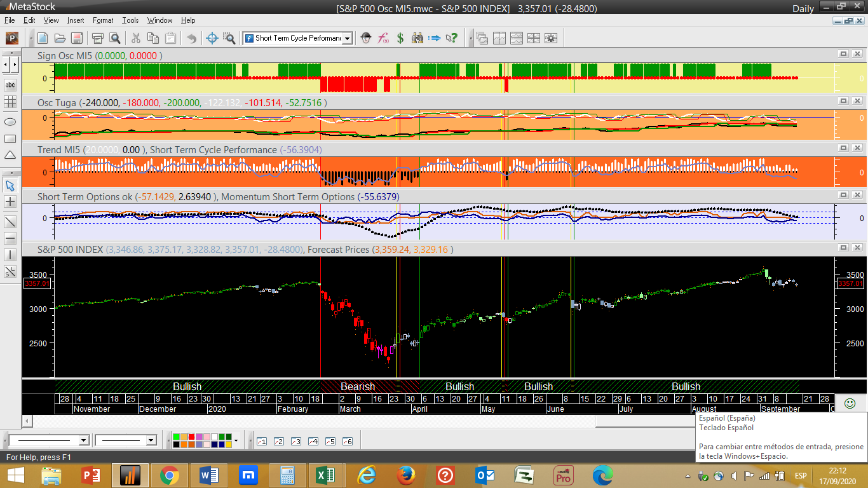Activate the arrow pointer selection mode
Image resolution: width=868 pixels, height=488 pixels.
coord(10,186)
